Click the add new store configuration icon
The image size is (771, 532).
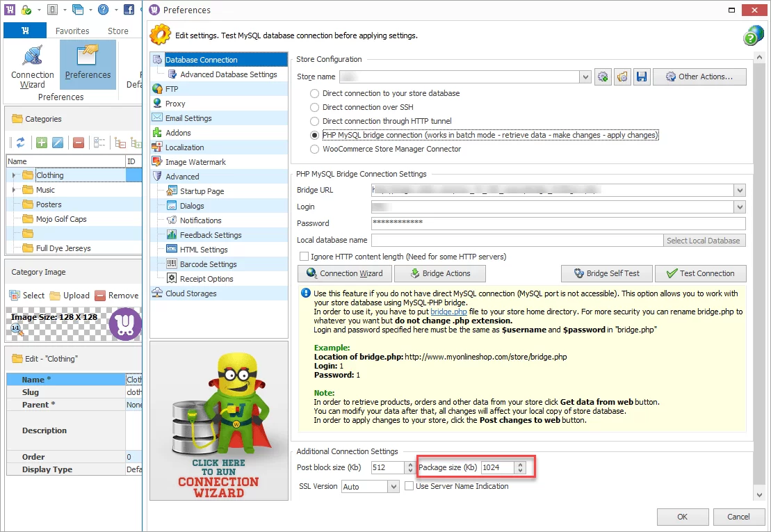[x=603, y=76]
